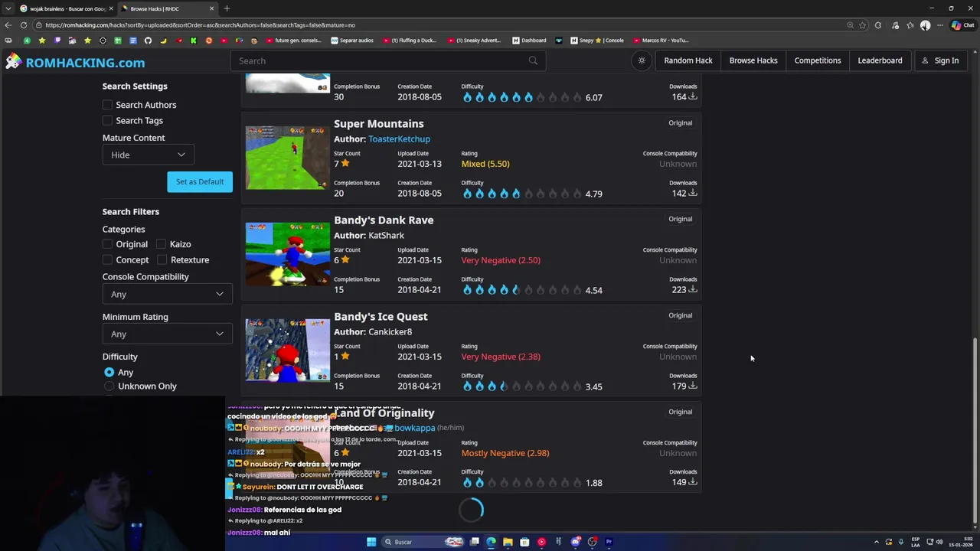
Task: Click the browser reload icon
Action: point(24,24)
